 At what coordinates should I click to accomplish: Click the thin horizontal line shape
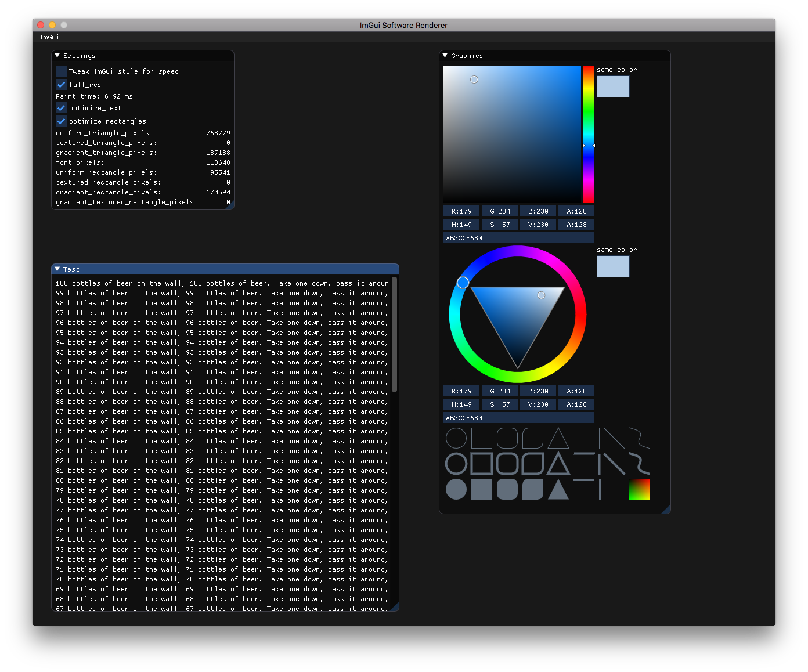[584, 428]
